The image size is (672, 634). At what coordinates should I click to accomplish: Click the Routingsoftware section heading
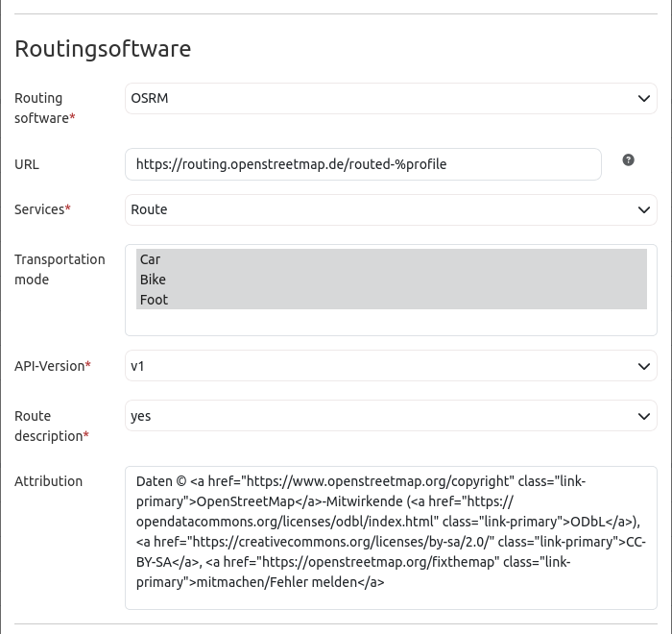103,48
